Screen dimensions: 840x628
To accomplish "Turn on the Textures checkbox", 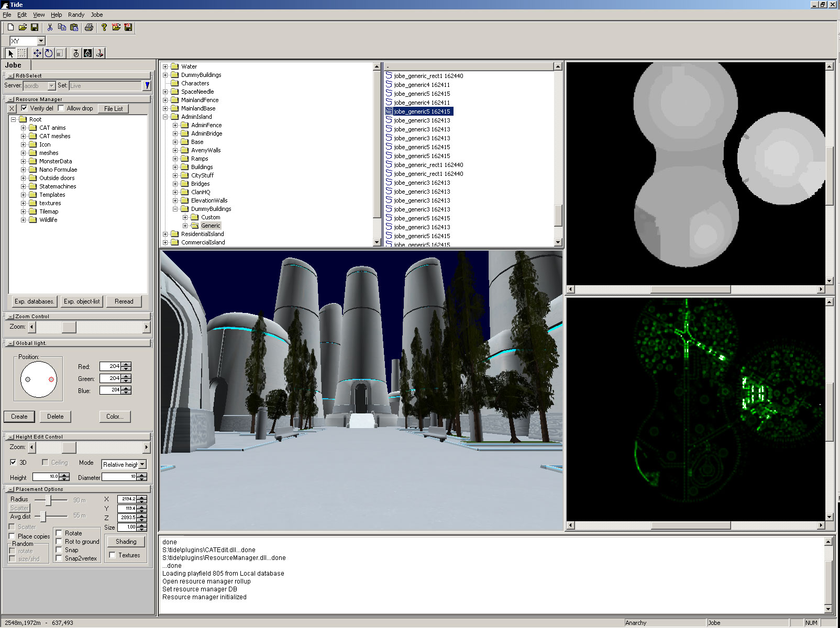I will click(113, 555).
